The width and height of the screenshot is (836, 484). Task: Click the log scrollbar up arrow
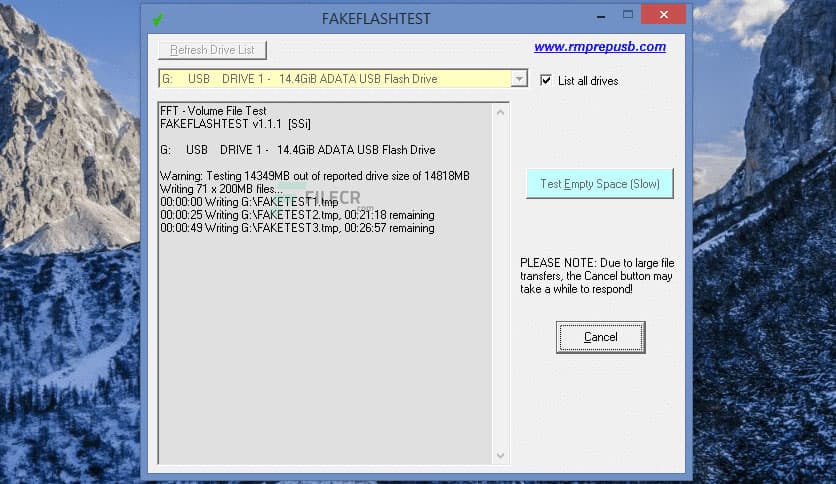point(500,112)
